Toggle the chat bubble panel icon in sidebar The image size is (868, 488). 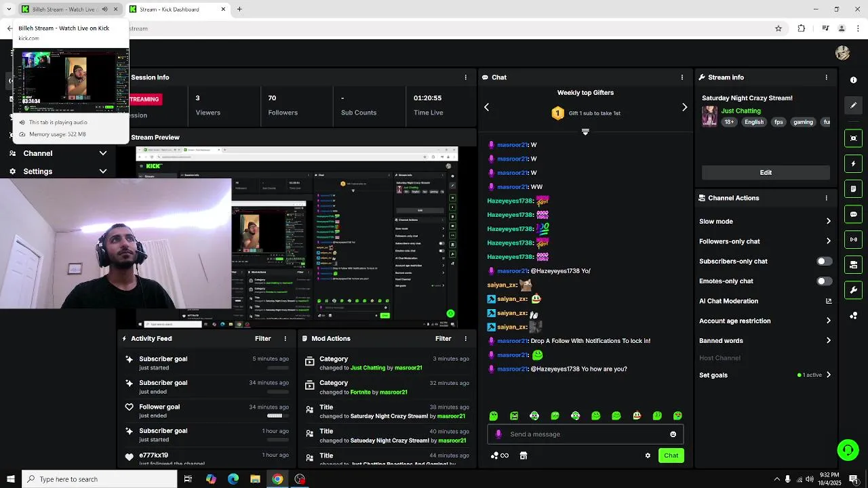tap(853, 214)
